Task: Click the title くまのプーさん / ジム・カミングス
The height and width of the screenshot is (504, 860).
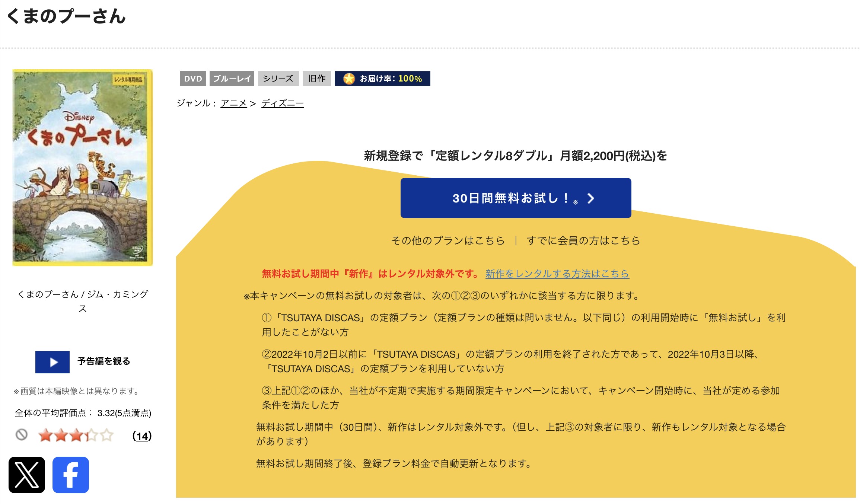Action: pyautogui.click(x=83, y=301)
